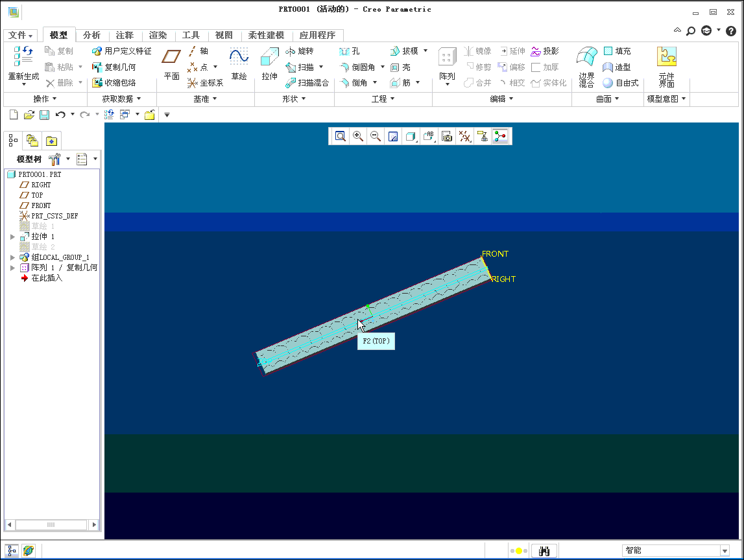Expand the 组LOCAL_GROUP_1 tree node

point(12,257)
